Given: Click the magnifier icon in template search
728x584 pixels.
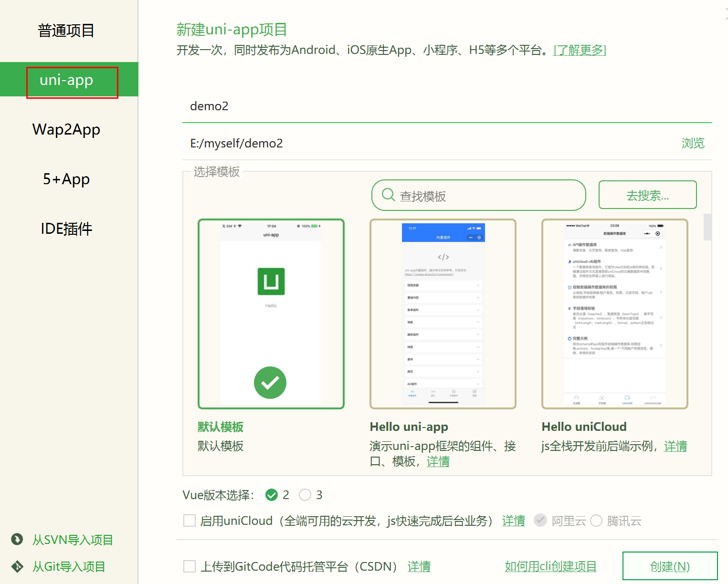Looking at the screenshot, I should [388, 195].
